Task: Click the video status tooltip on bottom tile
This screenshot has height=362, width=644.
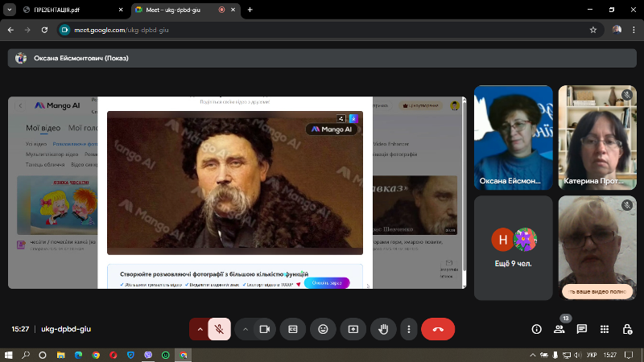Action: coord(597,291)
